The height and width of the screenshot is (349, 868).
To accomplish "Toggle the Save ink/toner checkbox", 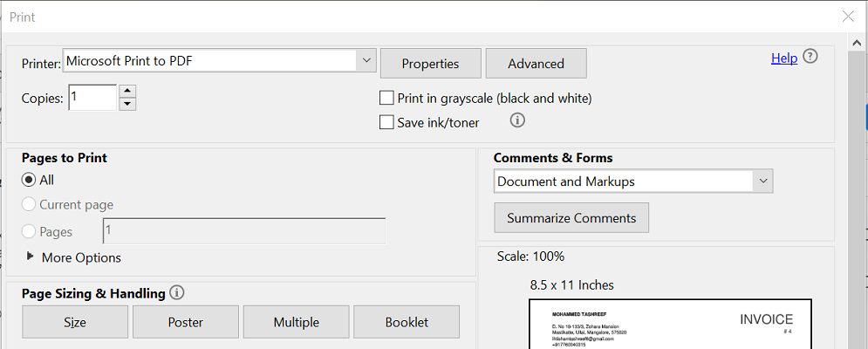I will [387, 123].
